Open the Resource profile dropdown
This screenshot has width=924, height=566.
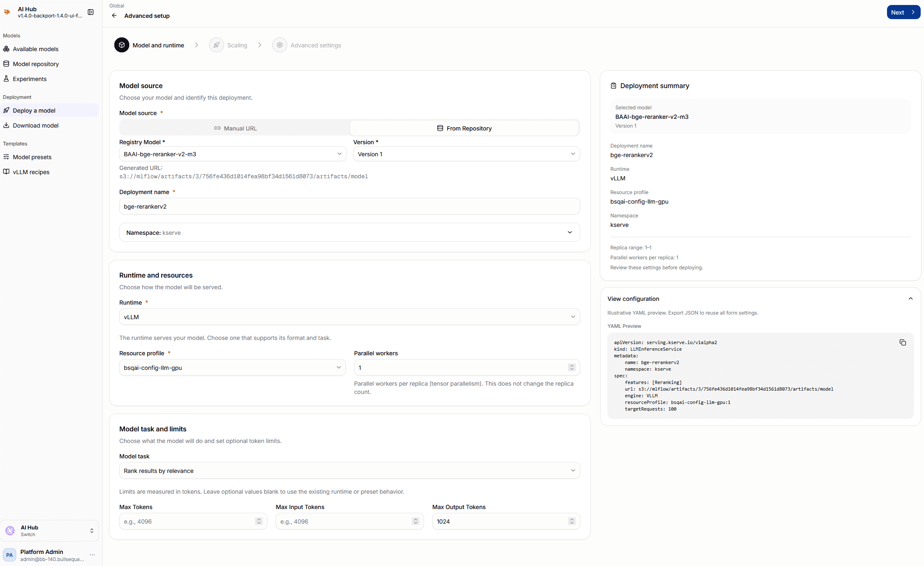pos(232,367)
